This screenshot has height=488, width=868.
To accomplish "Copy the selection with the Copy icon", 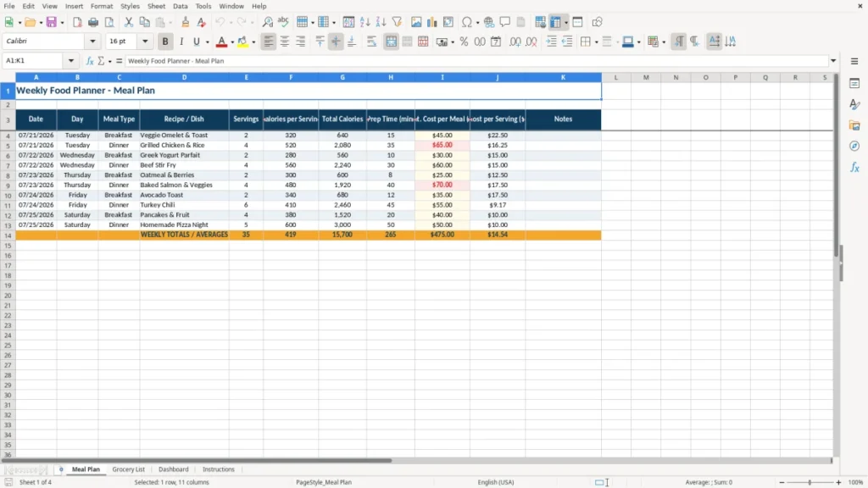I will tap(144, 22).
